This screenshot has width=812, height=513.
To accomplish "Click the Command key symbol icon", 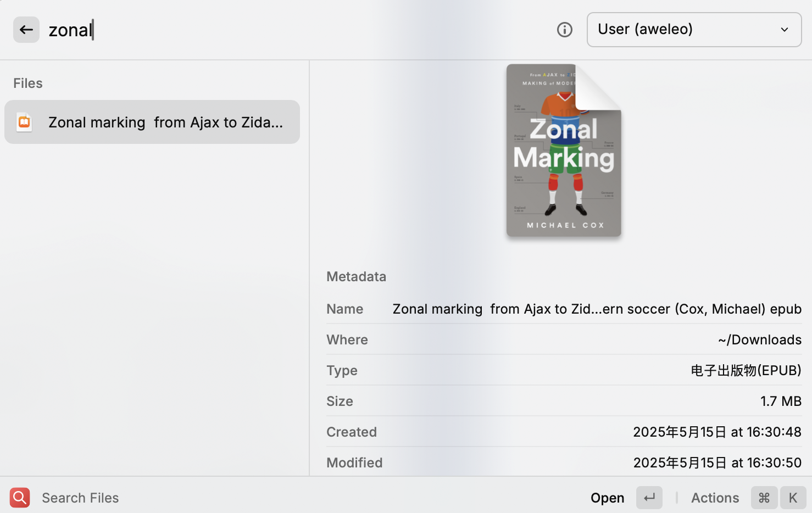I will click(764, 498).
